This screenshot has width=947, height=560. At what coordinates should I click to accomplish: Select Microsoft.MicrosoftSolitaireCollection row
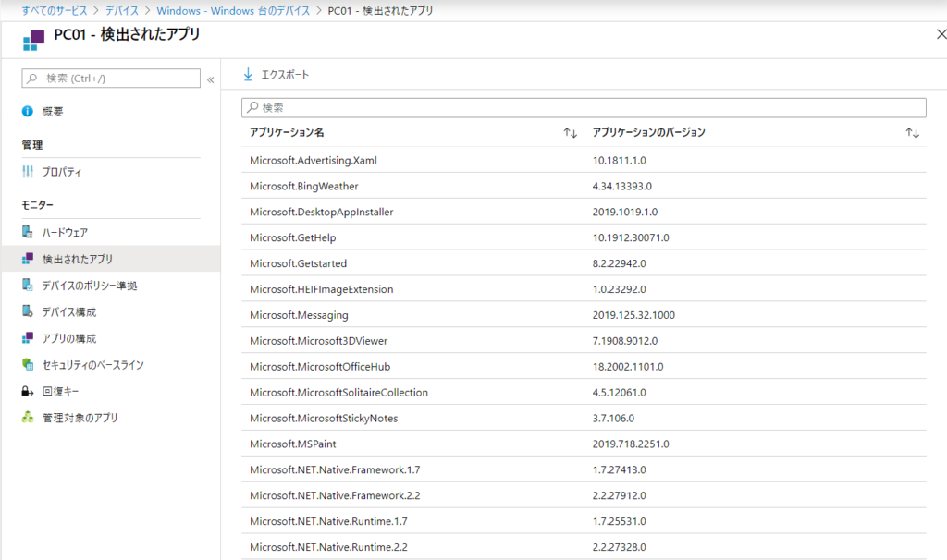584,392
